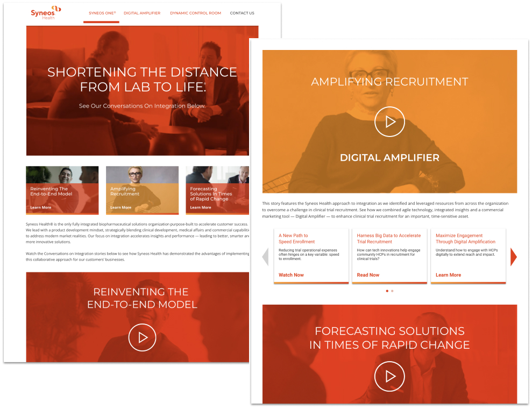
Task: Click paragraph starting 'This story features the Syneos'
Action: [x=385, y=210]
